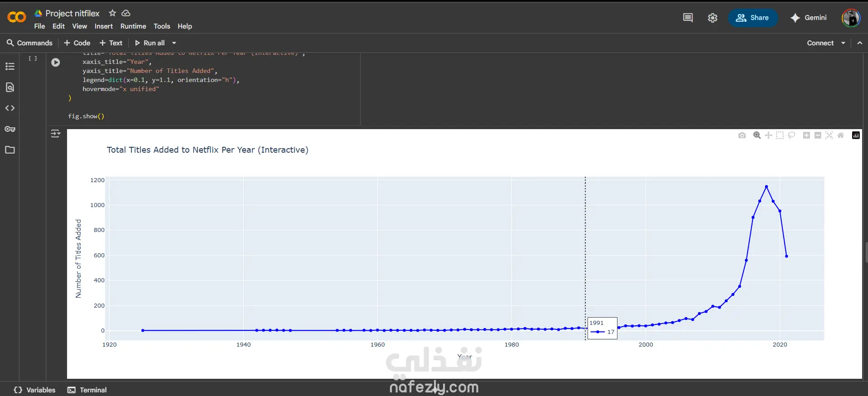868x396 pixels.
Task: Open the comments panel icon
Action: point(688,18)
